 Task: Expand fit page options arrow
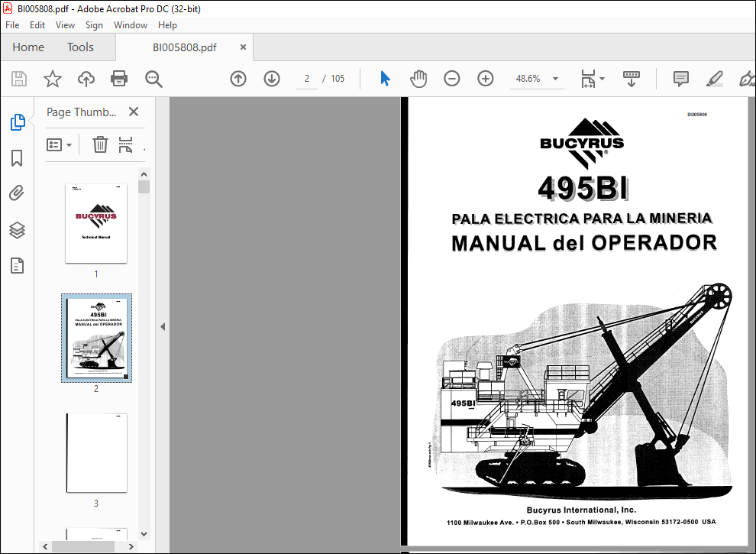(x=603, y=79)
